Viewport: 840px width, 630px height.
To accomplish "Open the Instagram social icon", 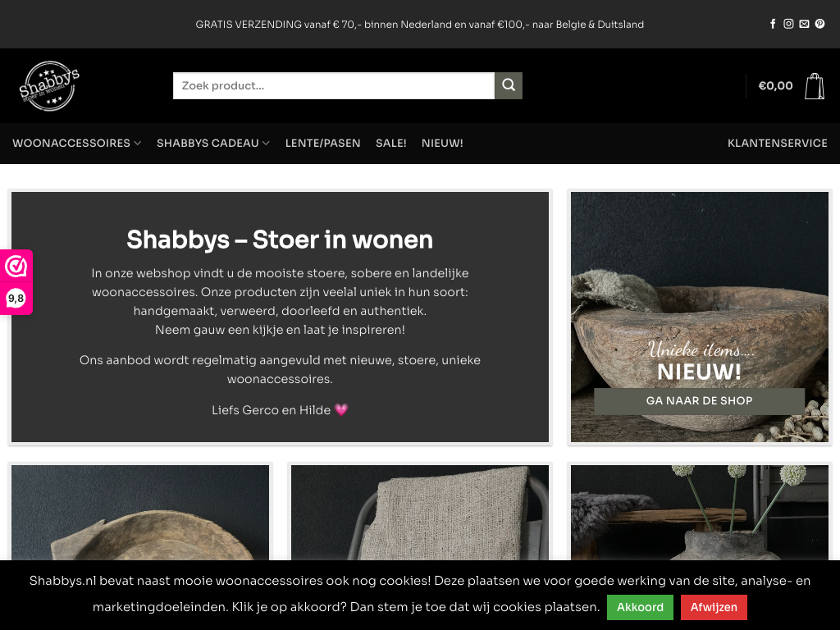I will coord(788,24).
